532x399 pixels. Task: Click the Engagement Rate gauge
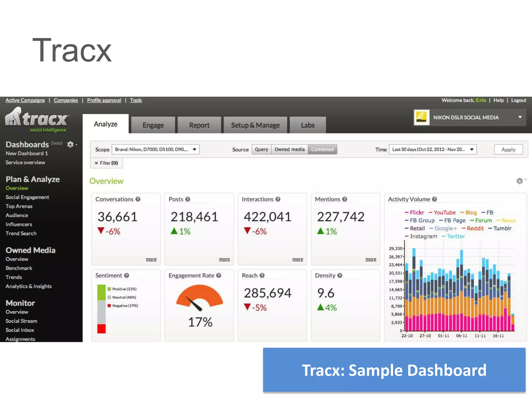199,298
